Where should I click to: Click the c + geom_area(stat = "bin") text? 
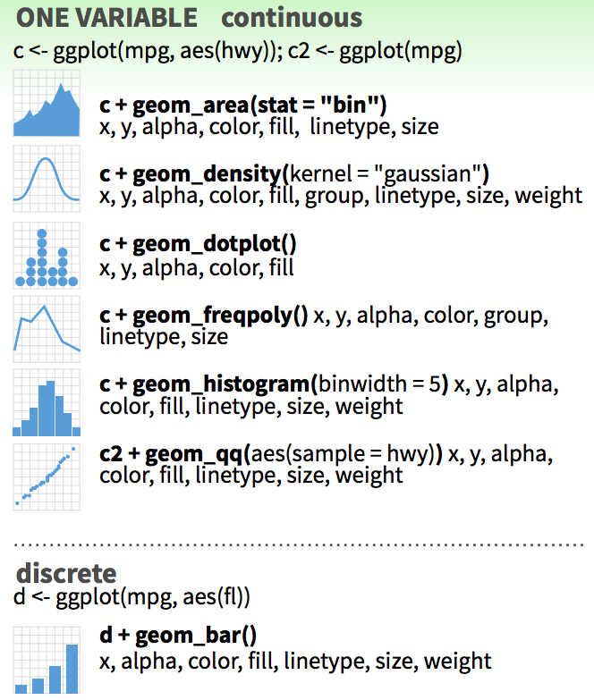point(243,105)
